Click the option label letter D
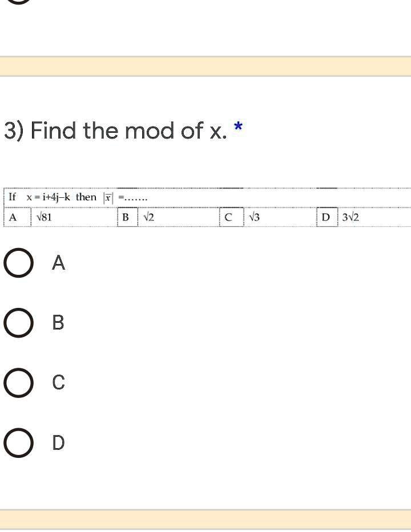The height and width of the screenshot is (532, 411). 58,443
